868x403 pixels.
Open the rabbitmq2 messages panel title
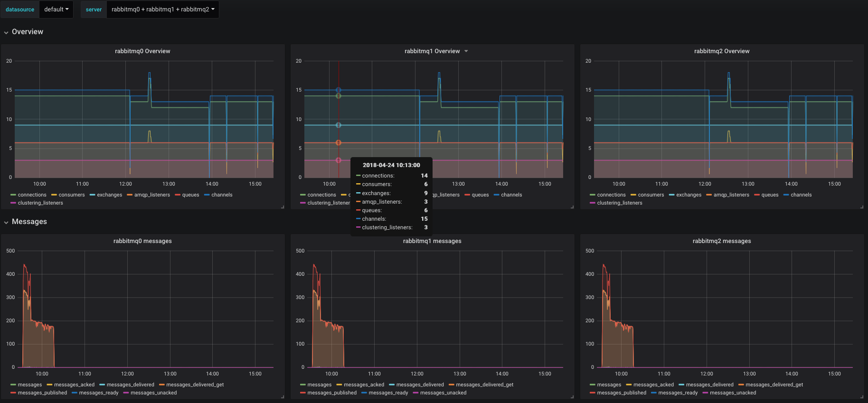point(722,241)
